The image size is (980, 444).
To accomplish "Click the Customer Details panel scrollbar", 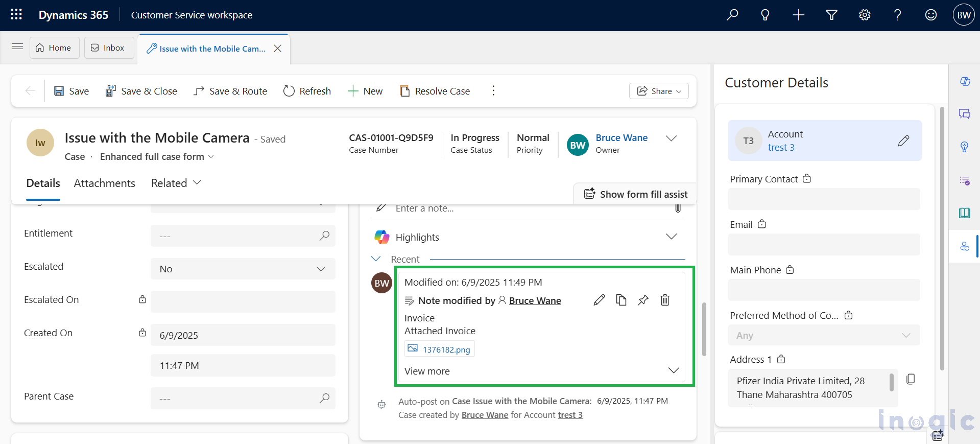I will pos(942,238).
